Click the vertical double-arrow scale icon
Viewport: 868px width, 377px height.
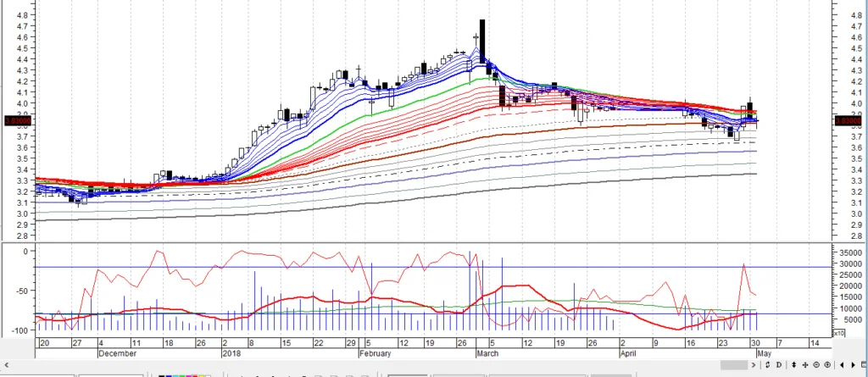click(794, 365)
